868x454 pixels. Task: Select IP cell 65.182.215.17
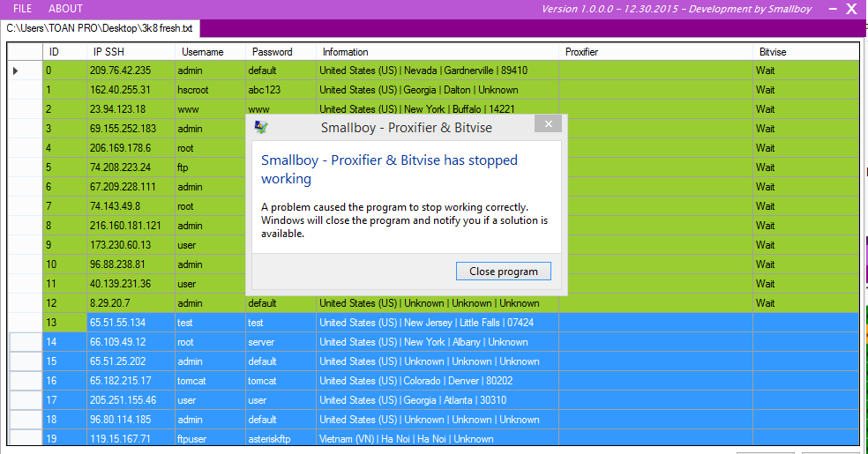pyautogui.click(x=131, y=381)
